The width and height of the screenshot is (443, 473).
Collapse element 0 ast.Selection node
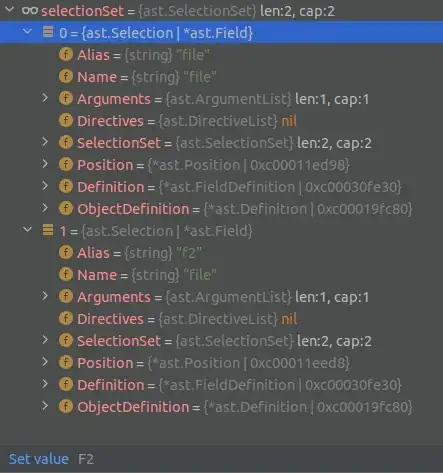point(28,32)
